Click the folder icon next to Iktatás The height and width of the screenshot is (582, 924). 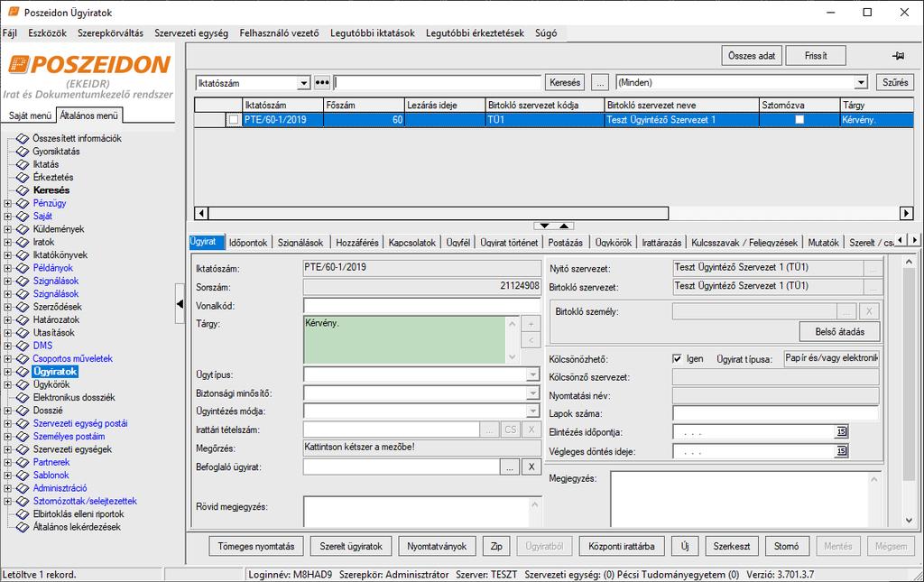coord(23,164)
